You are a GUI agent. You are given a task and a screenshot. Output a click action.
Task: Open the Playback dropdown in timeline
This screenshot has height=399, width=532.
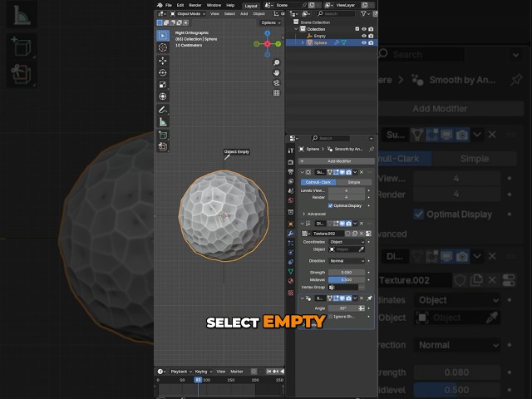point(181,372)
